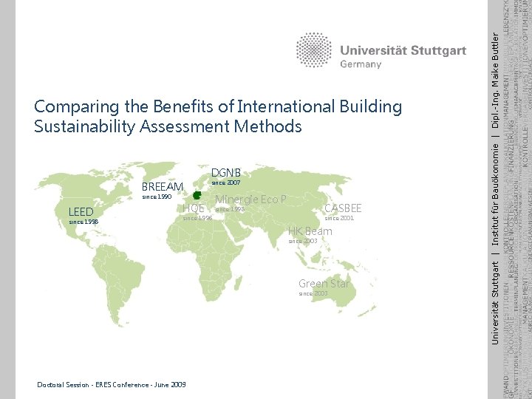Click 'since 2007' under DGNB
This screenshot has height=399, width=532.
225,183
